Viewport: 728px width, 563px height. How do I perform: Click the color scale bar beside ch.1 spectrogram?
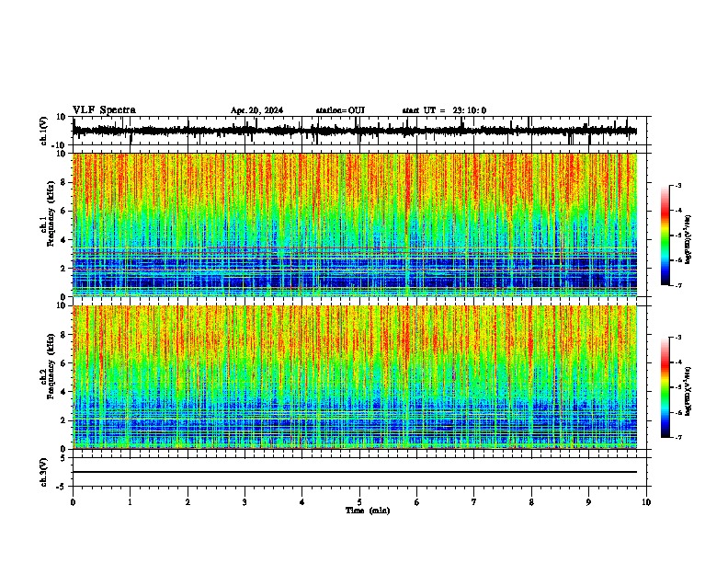665,236
